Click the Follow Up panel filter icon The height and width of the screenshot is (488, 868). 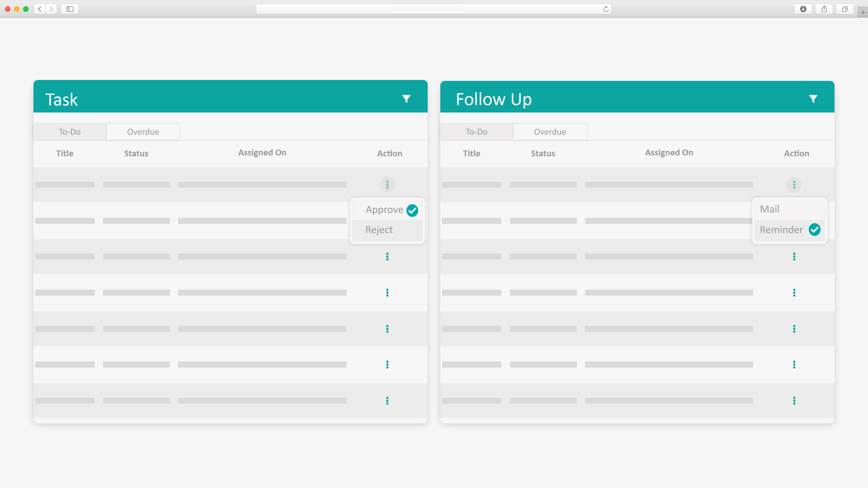click(x=813, y=99)
